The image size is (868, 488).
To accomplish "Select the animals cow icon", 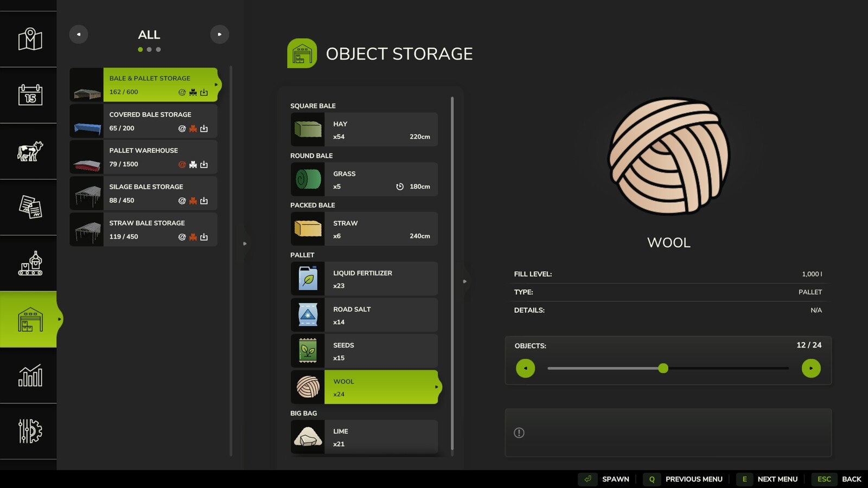I will tap(29, 152).
